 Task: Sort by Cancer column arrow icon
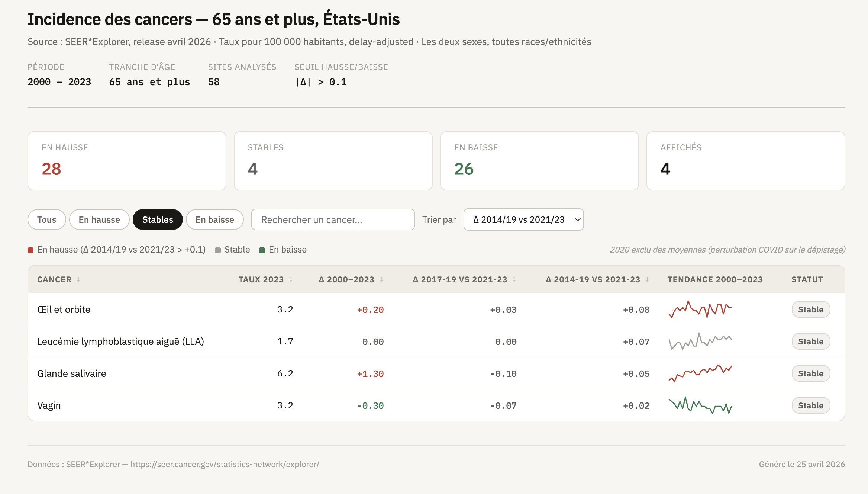coord(78,279)
